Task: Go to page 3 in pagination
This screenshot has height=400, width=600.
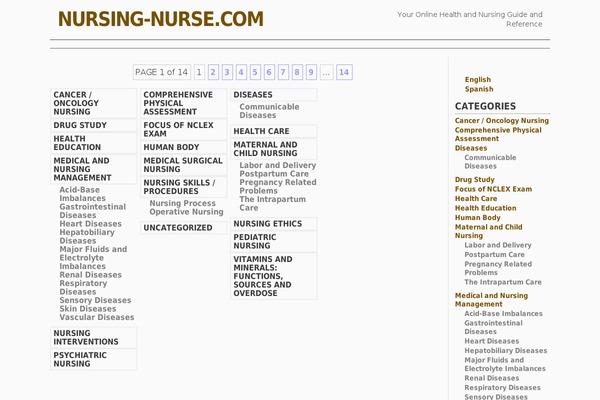Action: click(x=227, y=72)
